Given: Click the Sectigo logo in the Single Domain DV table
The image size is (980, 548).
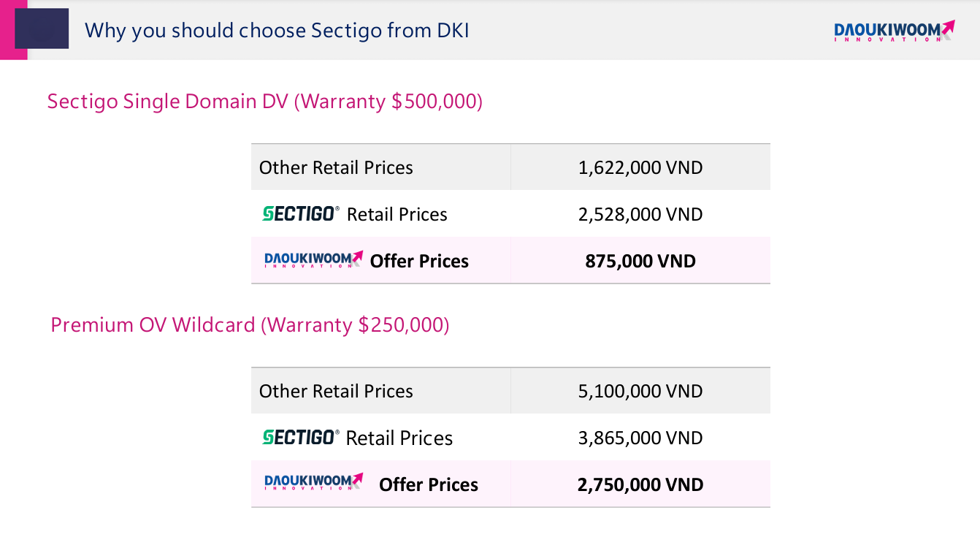Looking at the screenshot, I should (300, 213).
